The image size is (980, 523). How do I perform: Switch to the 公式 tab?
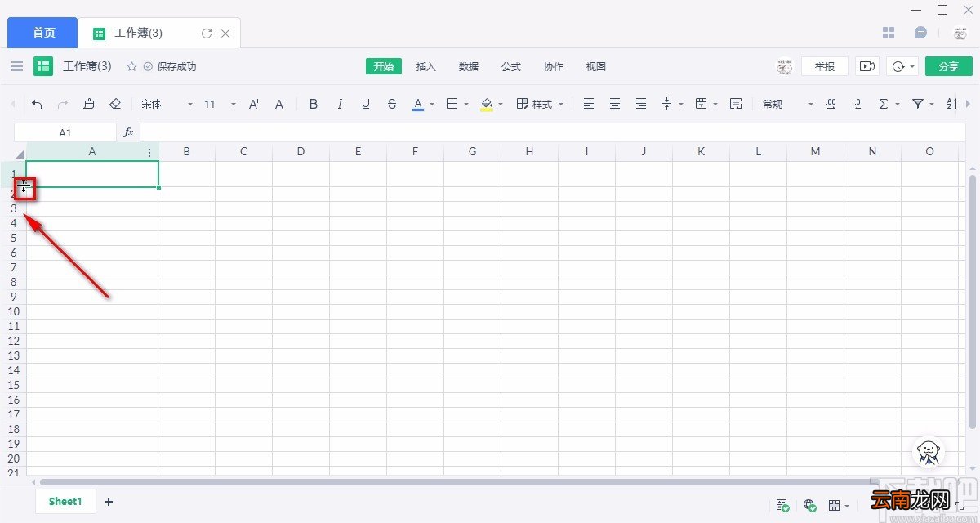click(x=511, y=66)
